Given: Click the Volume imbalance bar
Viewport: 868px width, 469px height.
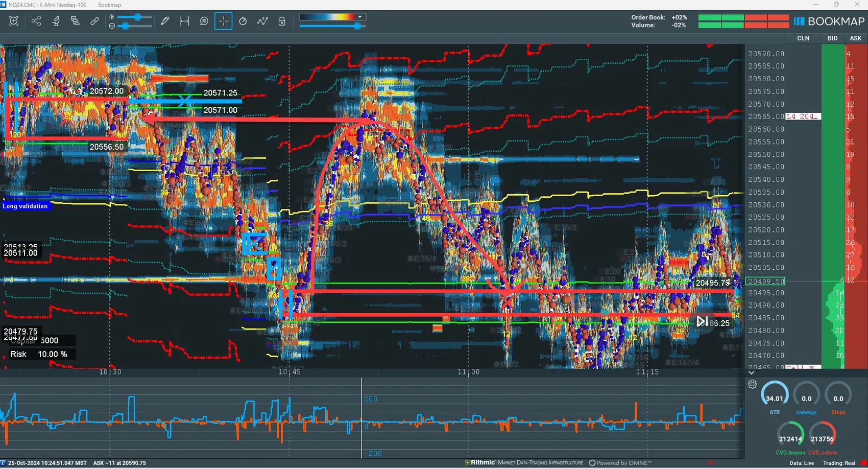Looking at the screenshot, I should click(743, 25).
